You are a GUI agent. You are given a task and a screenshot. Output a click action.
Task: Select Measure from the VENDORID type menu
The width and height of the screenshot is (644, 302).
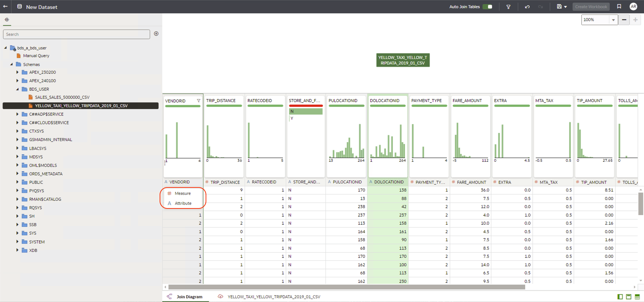[x=183, y=193]
